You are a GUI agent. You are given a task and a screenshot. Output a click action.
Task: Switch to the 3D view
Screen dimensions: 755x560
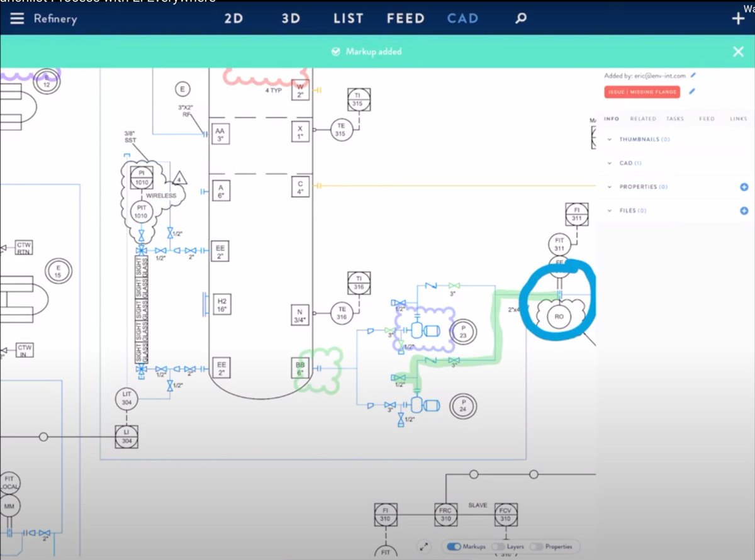click(x=290, y=18)
